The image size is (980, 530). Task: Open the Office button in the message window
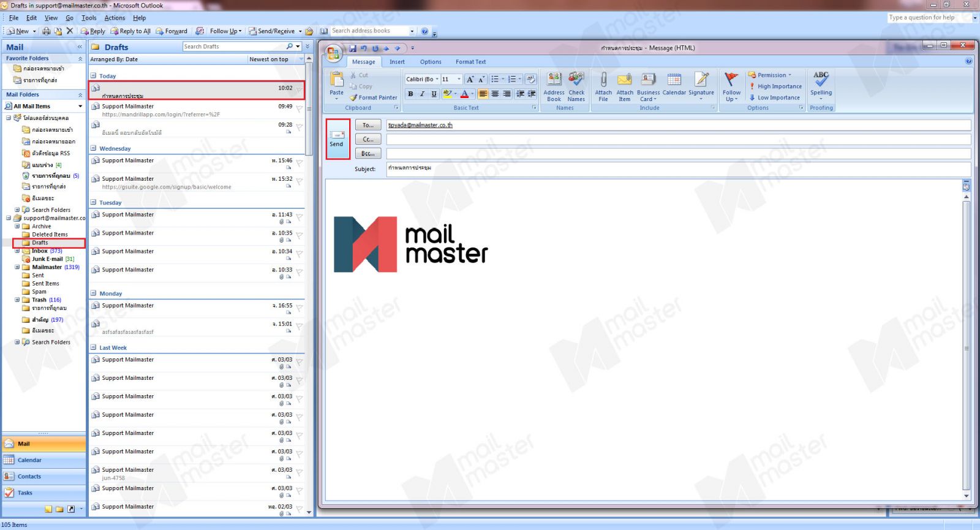pyautogui.click(x=334, y=54)
